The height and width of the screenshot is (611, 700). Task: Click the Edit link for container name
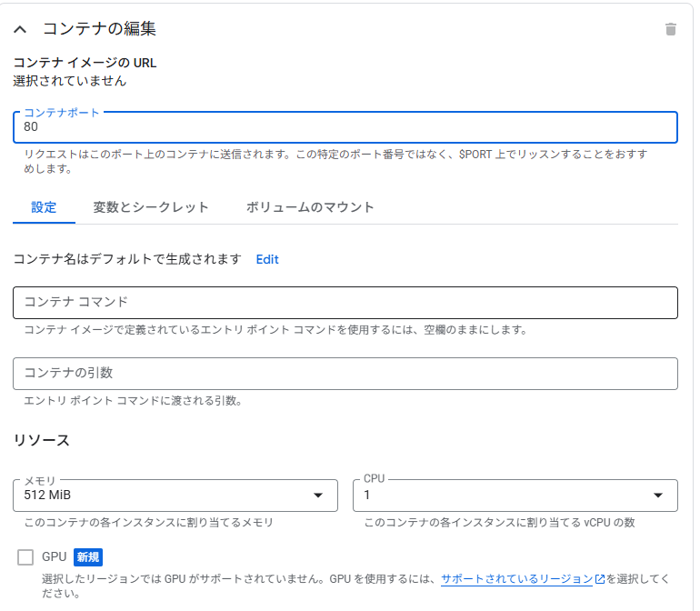pyautogui.click(x=267, y=259)
